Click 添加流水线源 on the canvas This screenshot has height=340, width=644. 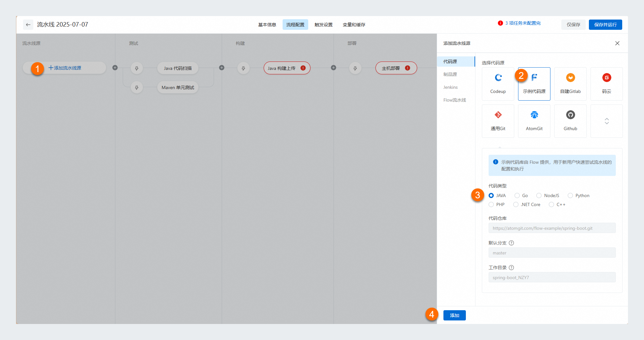[x=64, y=68]
